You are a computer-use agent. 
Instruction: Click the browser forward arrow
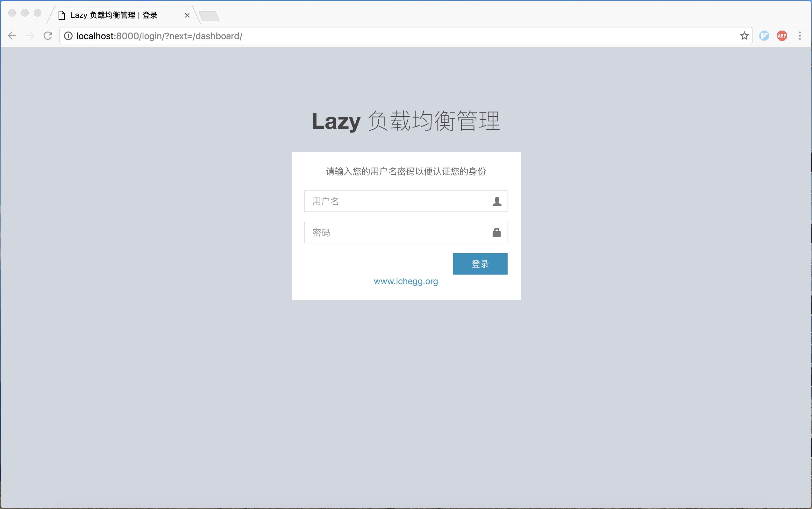30,36
